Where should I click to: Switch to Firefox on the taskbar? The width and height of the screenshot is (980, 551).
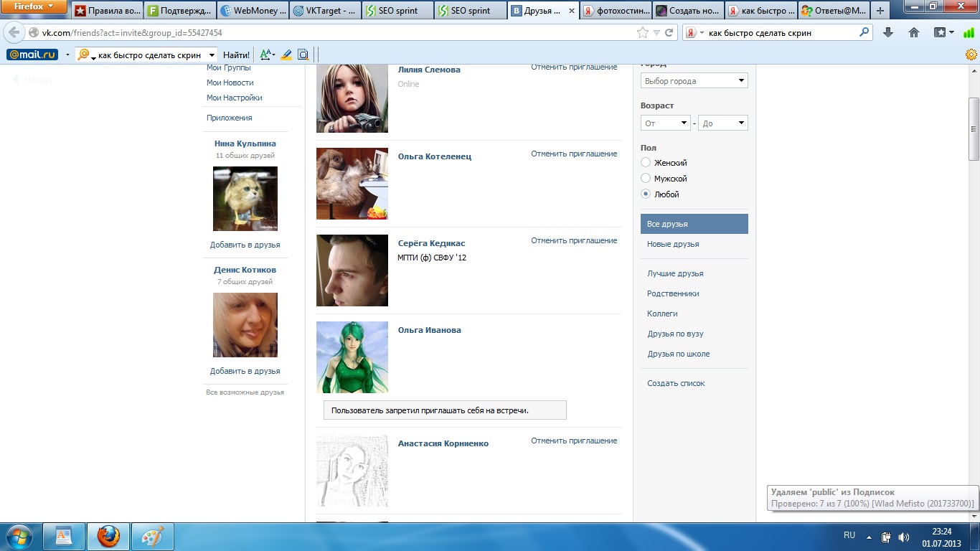click(108, 537)
